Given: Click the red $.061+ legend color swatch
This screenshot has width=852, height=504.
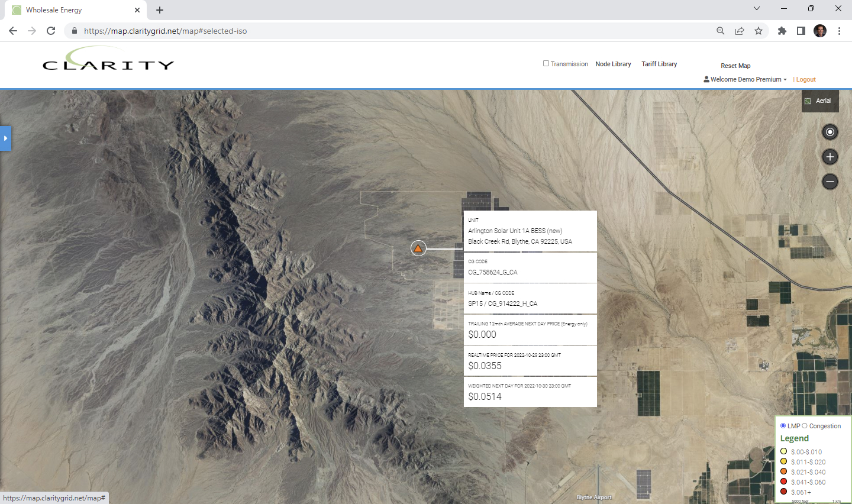Looking at the screenshot, I should coord(784,492).
